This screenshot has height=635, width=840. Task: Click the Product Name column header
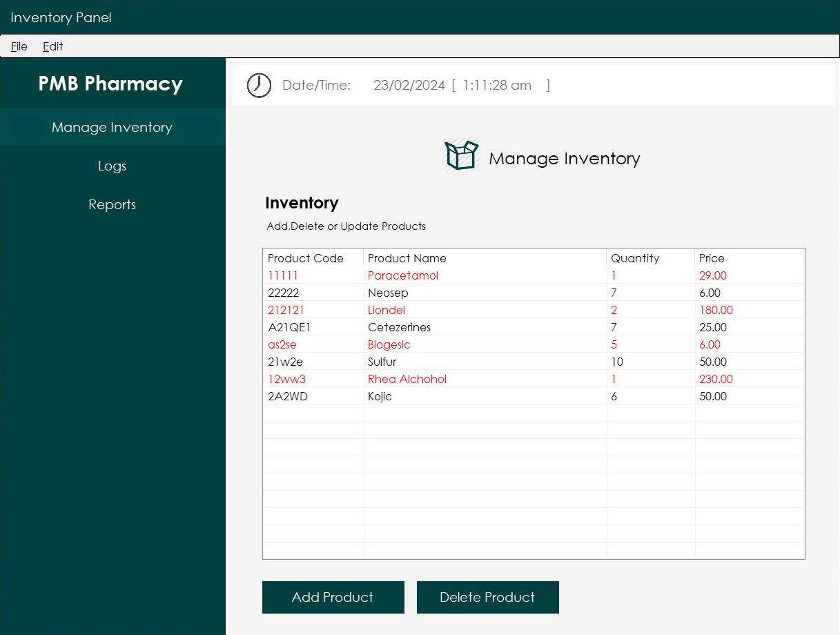pyautogui.click(x=485, y=258)
